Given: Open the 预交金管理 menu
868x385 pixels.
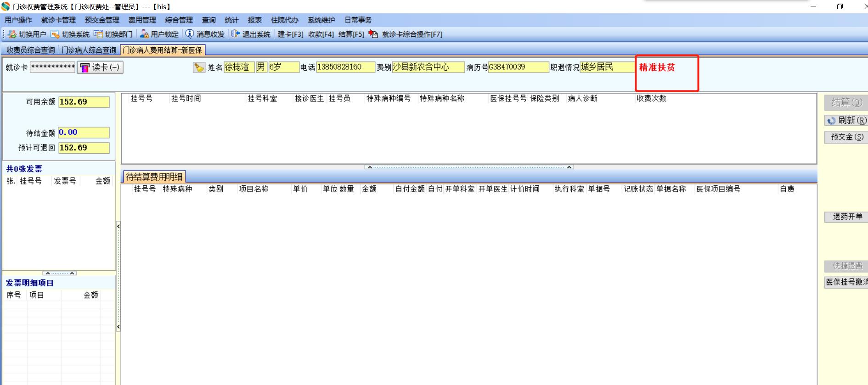Looking at the screenshot, I should coord(102,20).
